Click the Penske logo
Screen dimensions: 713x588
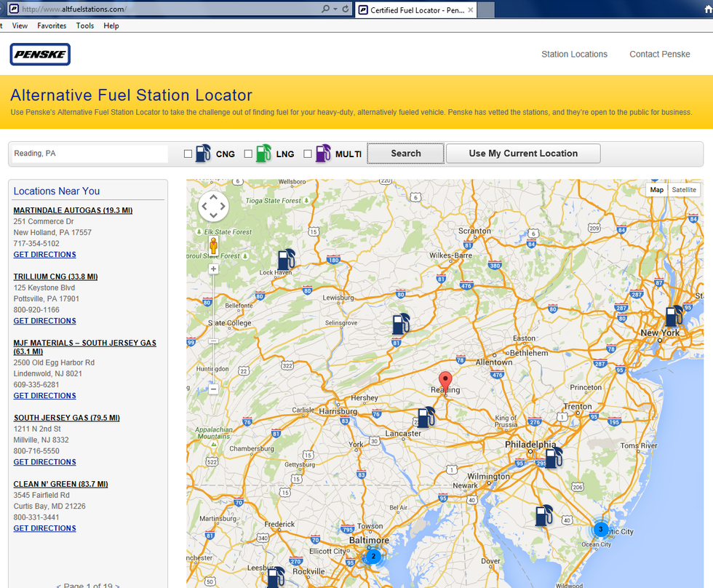coord(40,54)
